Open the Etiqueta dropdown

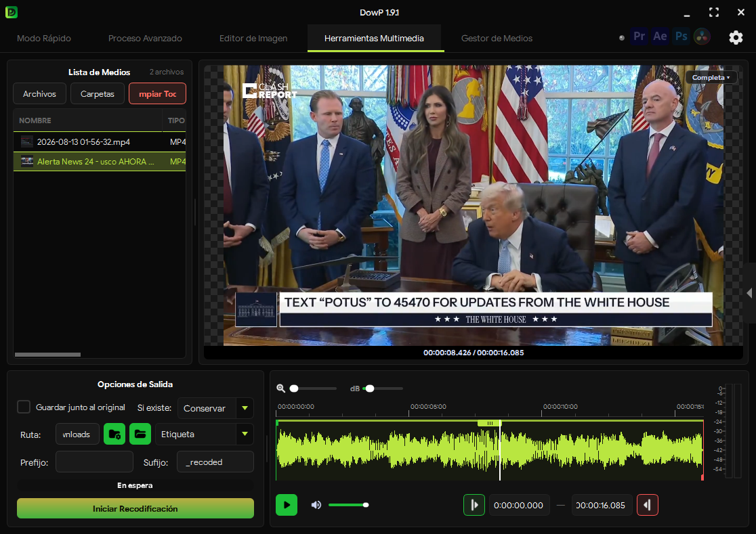(x=204, y=435)
